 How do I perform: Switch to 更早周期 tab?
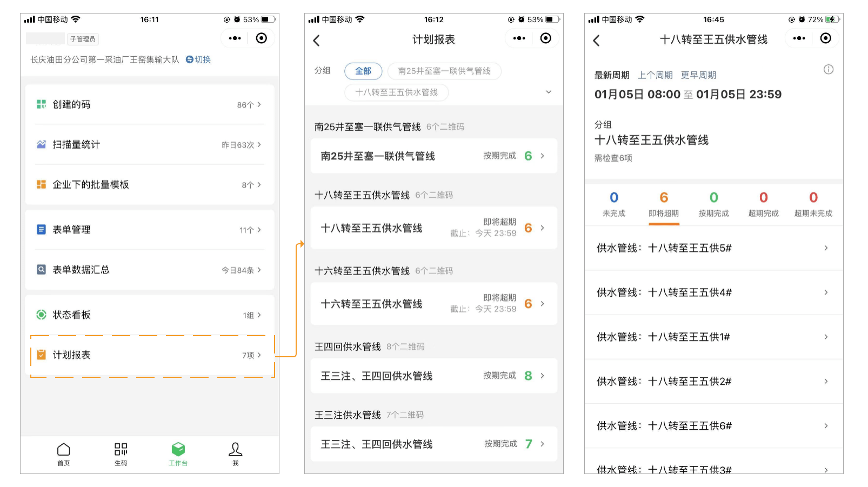point(698,75)
